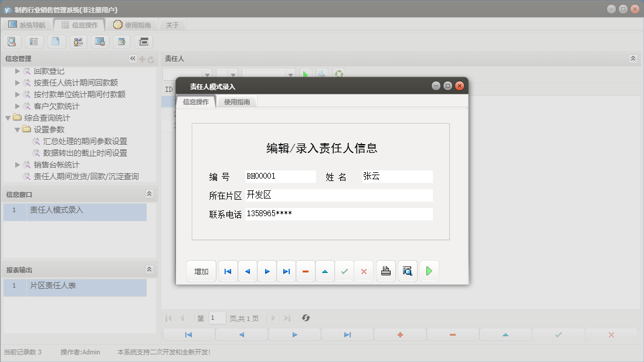This screenshot has height=362, width=644.
Task: Click the document page icon on the toolbar
Action: coord(55,41)
